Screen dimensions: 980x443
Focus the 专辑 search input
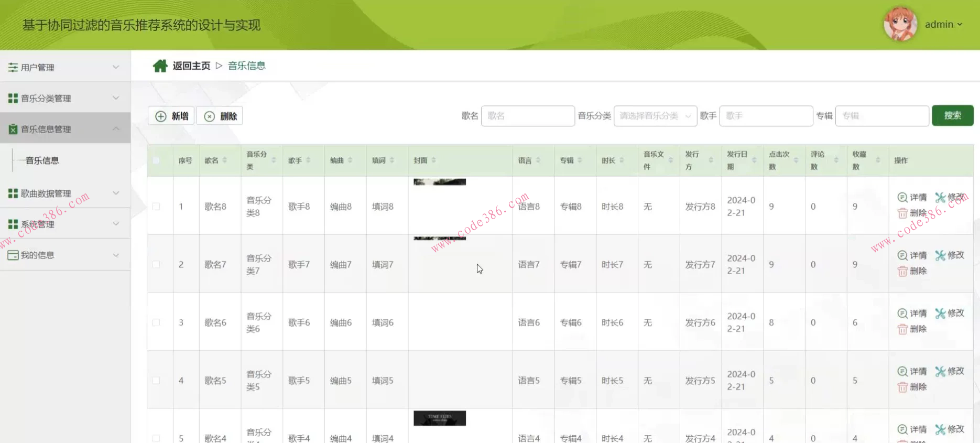click(882, 116)
